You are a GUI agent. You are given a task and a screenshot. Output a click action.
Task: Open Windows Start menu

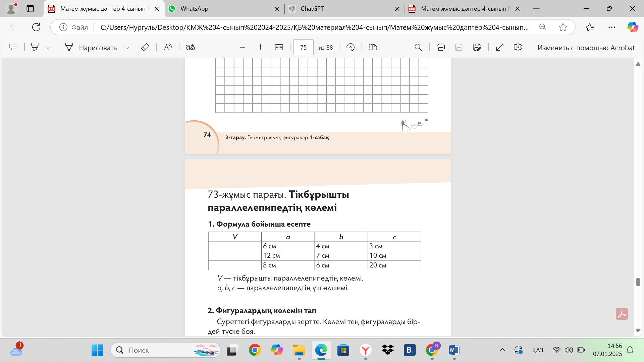coord(98,350)
